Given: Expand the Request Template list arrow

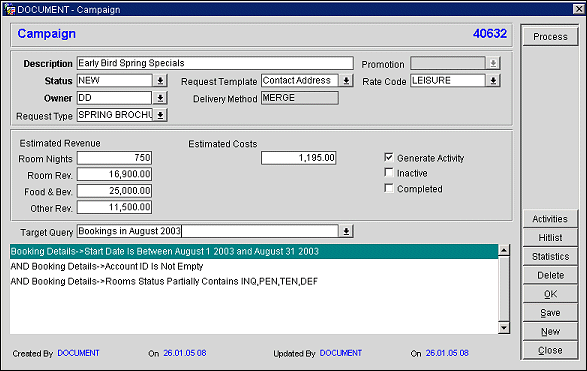Looking at the screenshot, I should [x=346, y=80].
